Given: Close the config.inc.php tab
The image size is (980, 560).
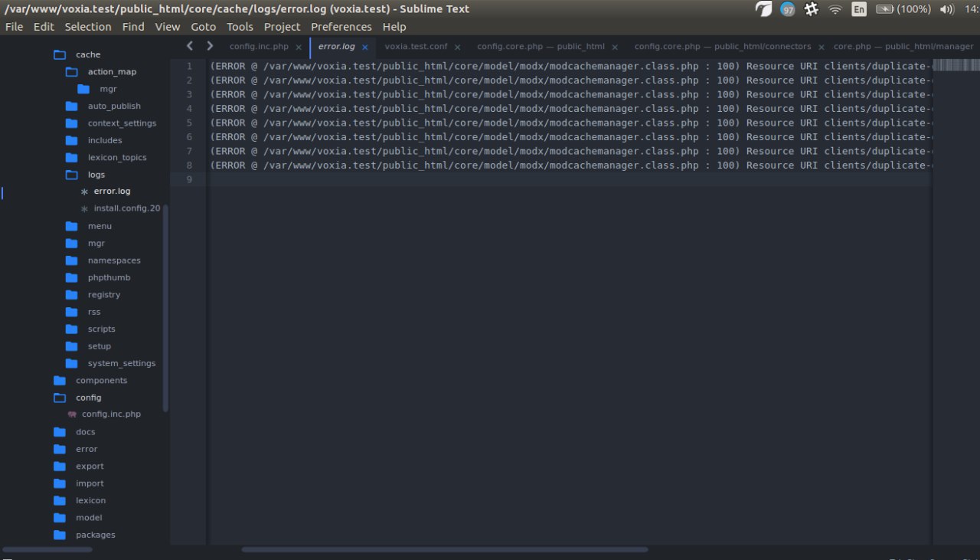Looking at the screenshot, I should click(x=299, y=47).
